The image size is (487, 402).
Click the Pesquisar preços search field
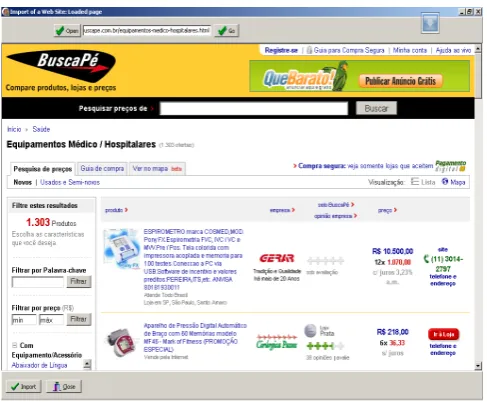click(x=254, y=108)
